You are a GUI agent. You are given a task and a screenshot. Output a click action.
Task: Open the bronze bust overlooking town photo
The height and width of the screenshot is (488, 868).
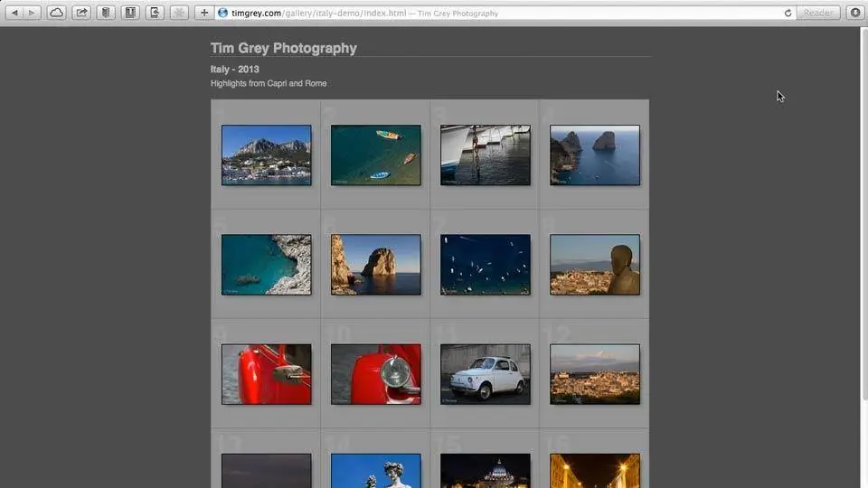click(x=595, y=265)
